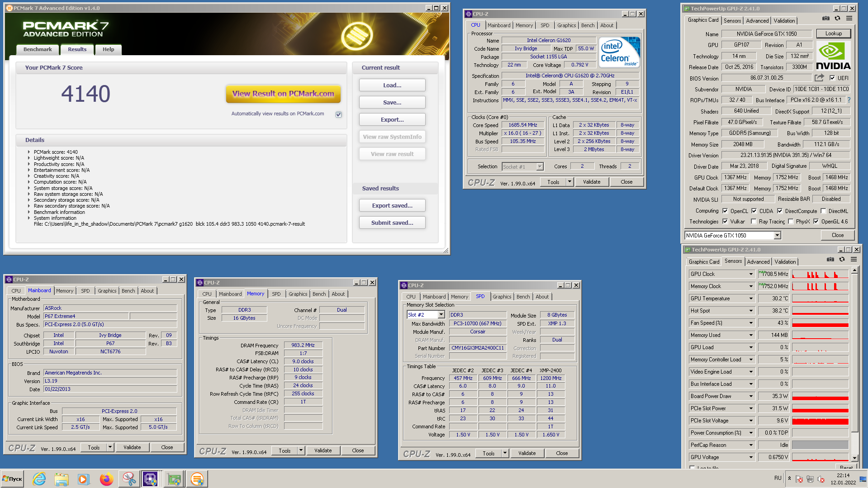Switch to PCMark 7 taskbar button
Screen dimensions: 868x488
[197, 479]
